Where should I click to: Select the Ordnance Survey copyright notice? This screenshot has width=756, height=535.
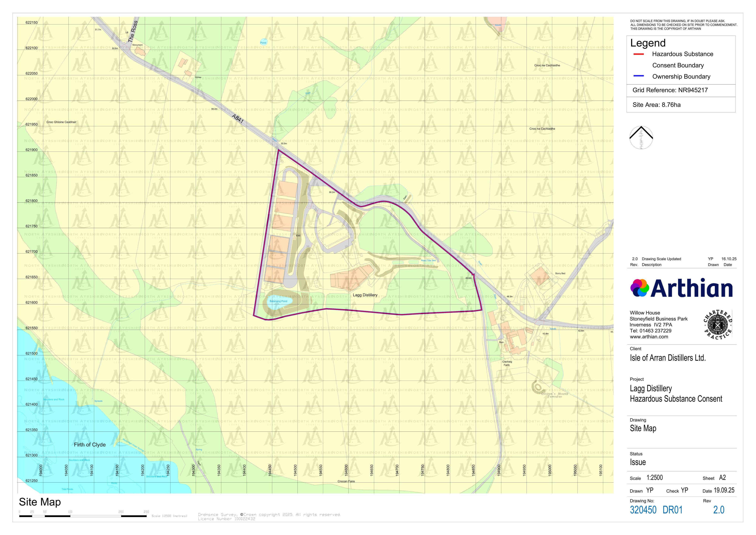pos(269,517)
